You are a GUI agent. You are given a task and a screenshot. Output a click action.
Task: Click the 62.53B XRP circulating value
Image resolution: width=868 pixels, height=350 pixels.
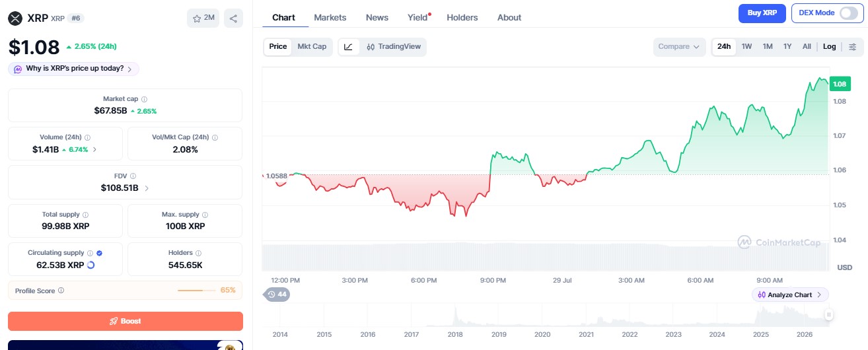point(60,265)
